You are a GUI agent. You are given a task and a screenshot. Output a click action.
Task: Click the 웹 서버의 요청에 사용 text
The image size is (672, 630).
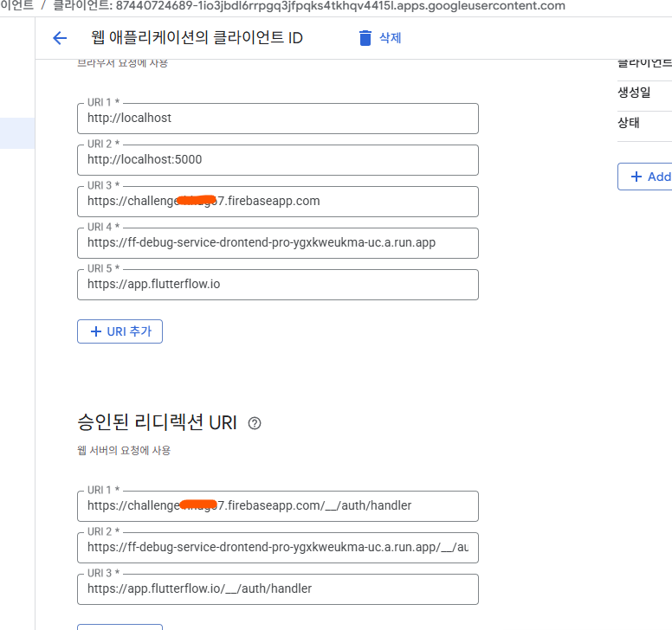tap(124, 451)
